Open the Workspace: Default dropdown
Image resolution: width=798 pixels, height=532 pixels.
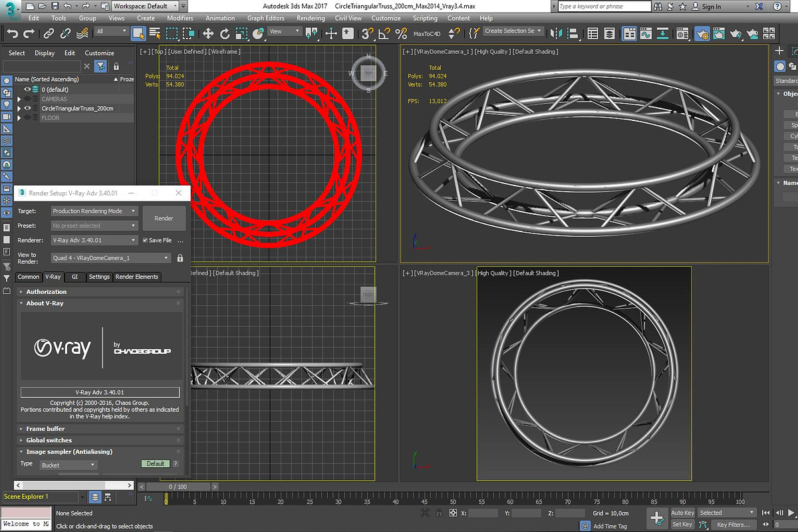144,6
